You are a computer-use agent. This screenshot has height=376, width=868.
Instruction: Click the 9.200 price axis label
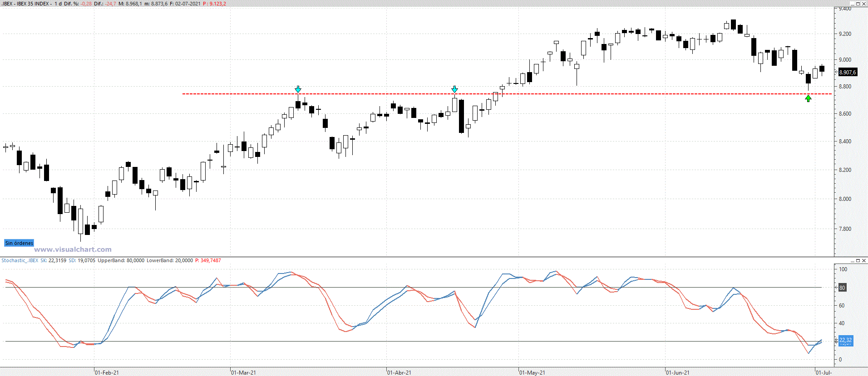845,34
